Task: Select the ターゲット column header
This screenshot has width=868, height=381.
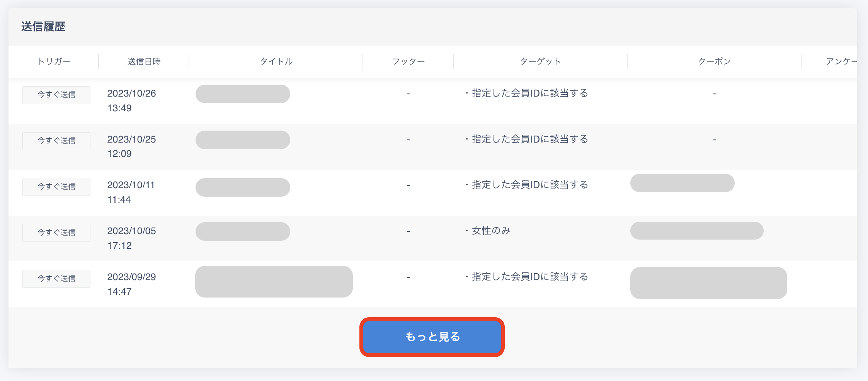Action: click(540, 61)
